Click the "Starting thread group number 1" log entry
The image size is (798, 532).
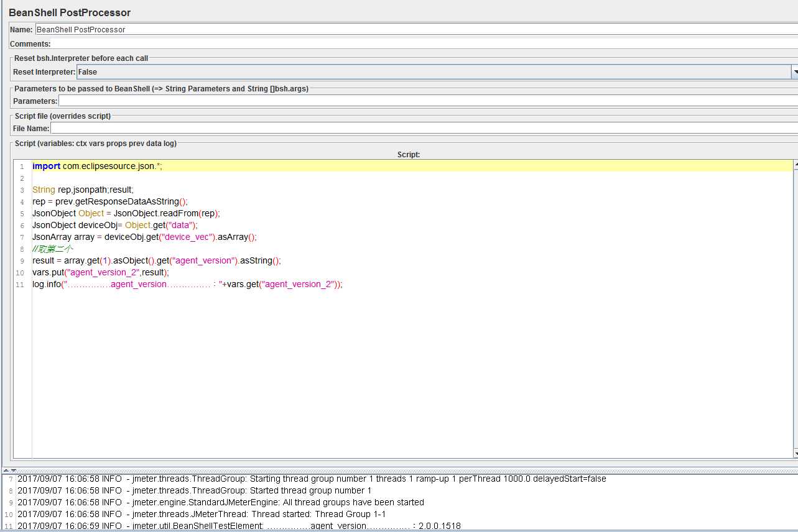312,479
